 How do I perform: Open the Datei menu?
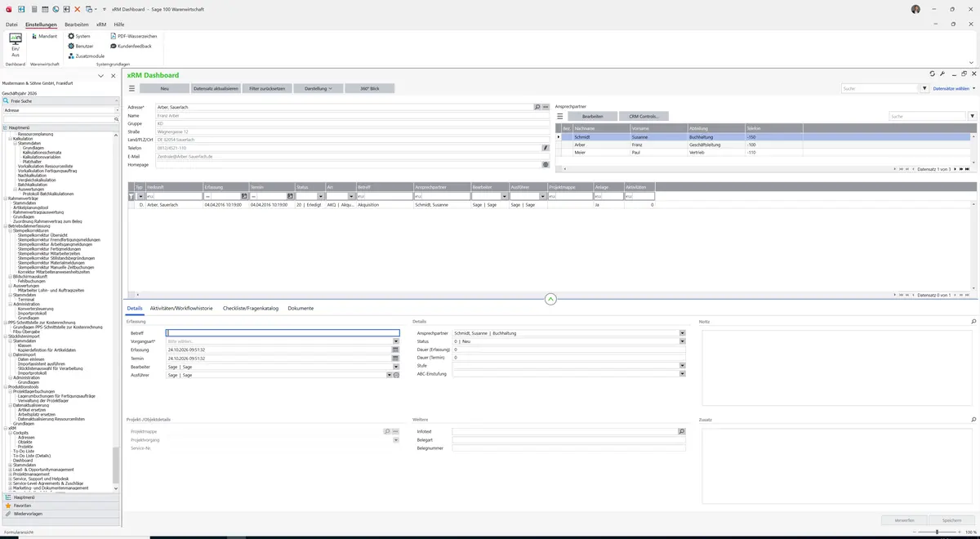point(11,24)
